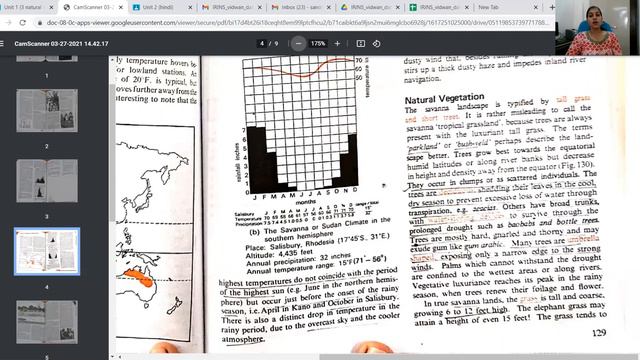
Task: Close the Unit 2 (hindi) tab
Action: point(190,7)
